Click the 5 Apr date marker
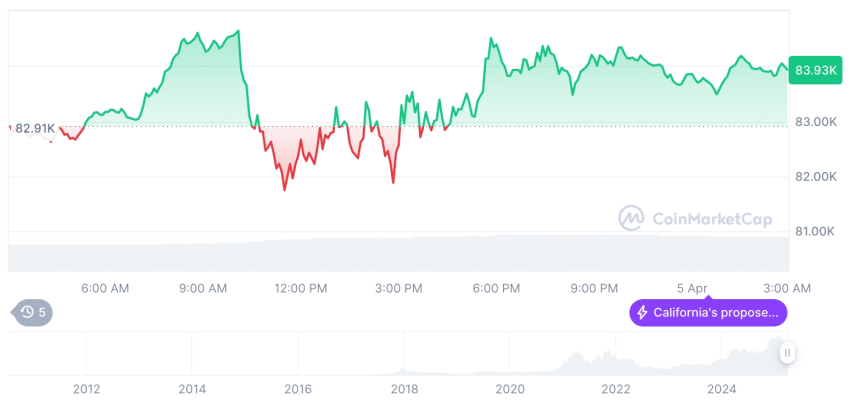 (x=691, y=288)
